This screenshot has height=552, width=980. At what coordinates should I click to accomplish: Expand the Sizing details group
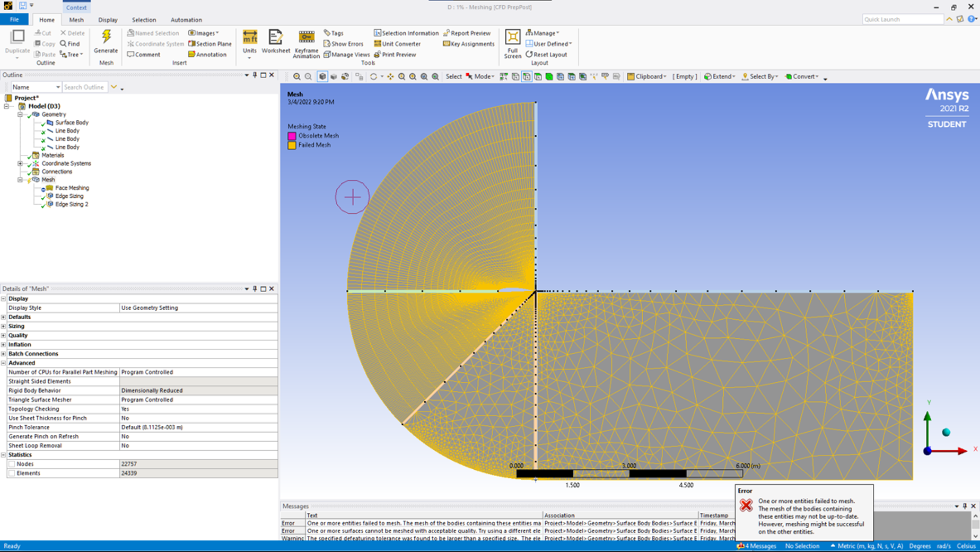coord(4,327)
